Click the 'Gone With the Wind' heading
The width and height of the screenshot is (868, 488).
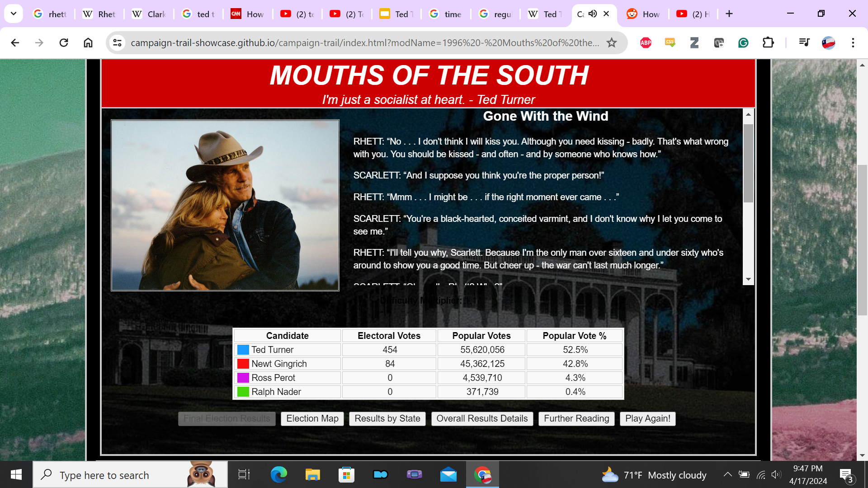click(x=545, y=116)
